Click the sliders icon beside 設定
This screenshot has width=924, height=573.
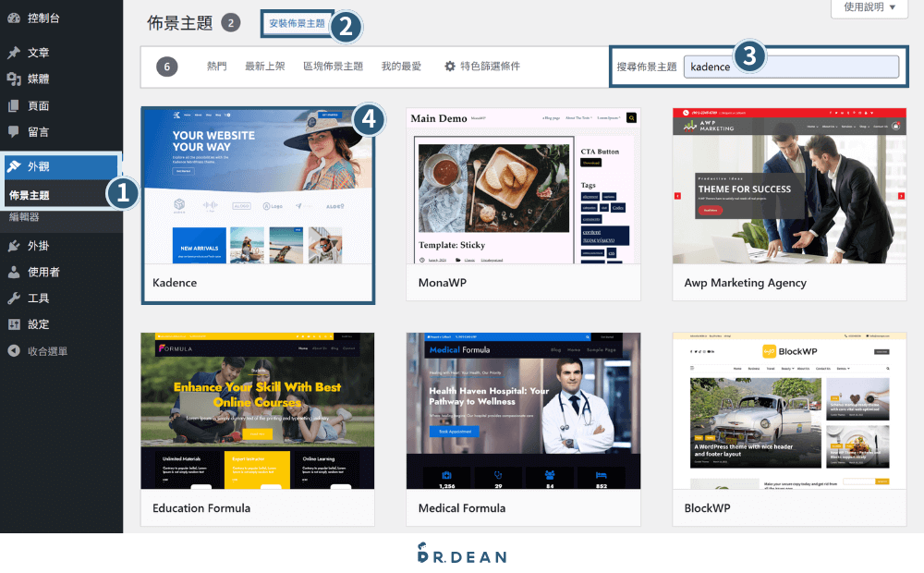pyautogui.click(x=14, y=324)
